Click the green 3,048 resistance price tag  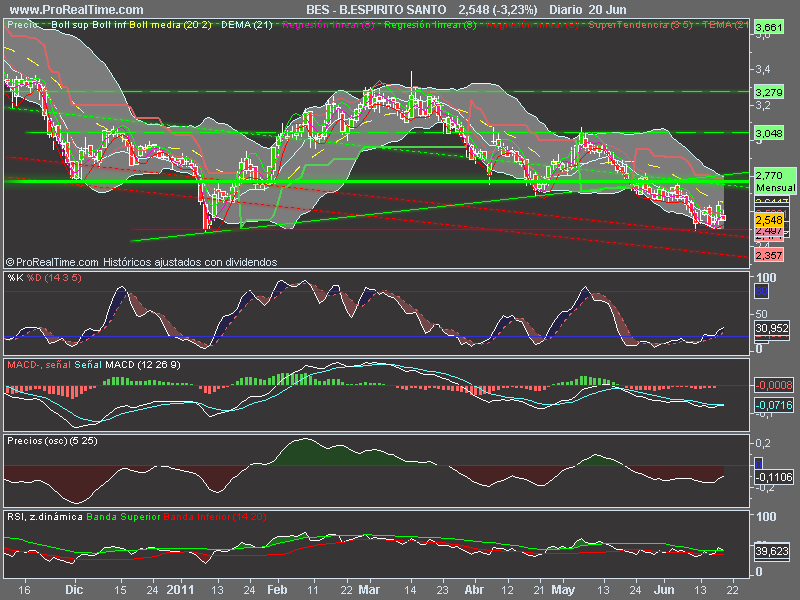(768, 133)
